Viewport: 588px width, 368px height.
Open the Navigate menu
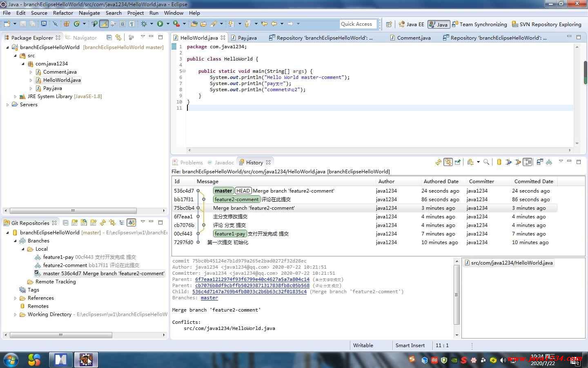click(x=89, y=13)
